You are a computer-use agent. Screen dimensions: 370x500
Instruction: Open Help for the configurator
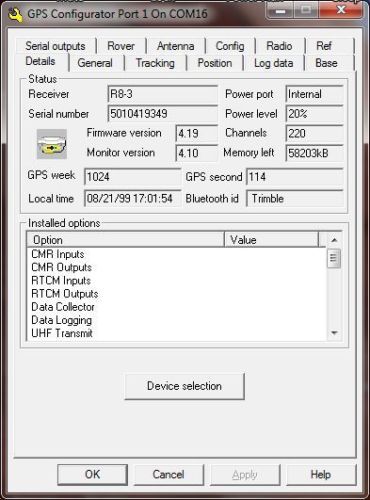321,474
